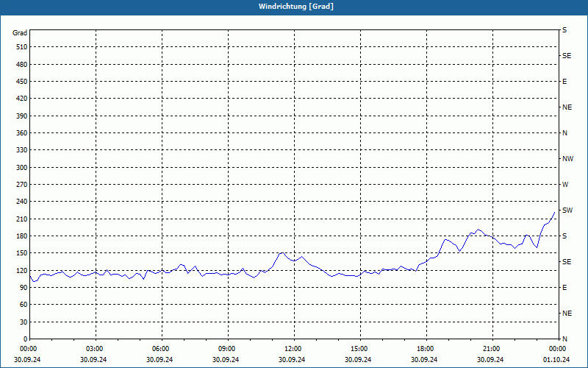Select the 270 y-axis value
The width and height of the screenshot is (588, 368).
22,185
